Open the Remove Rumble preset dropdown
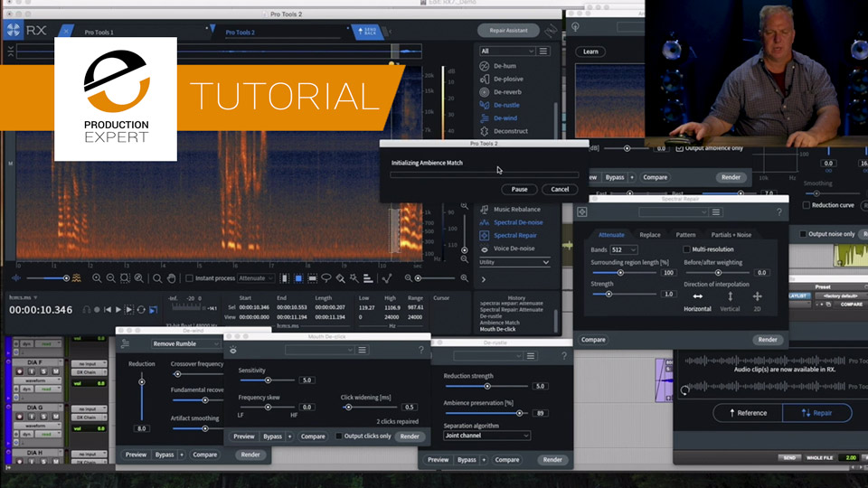 (x=185, y=343)
